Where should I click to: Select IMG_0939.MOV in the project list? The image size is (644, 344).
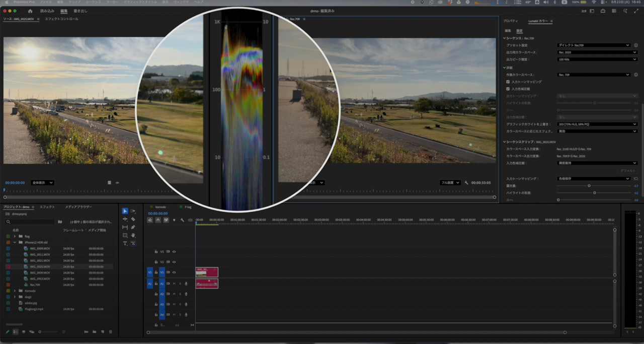point(40,272)
